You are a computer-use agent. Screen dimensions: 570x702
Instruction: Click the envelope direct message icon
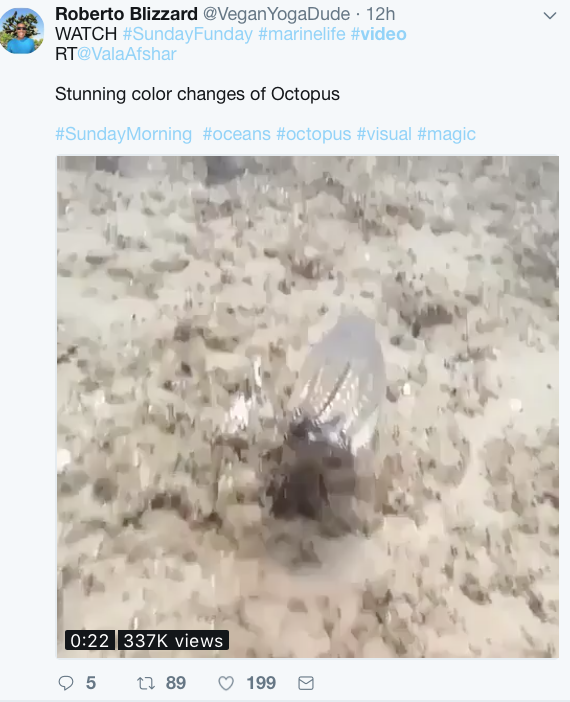[x=306, y=683]
